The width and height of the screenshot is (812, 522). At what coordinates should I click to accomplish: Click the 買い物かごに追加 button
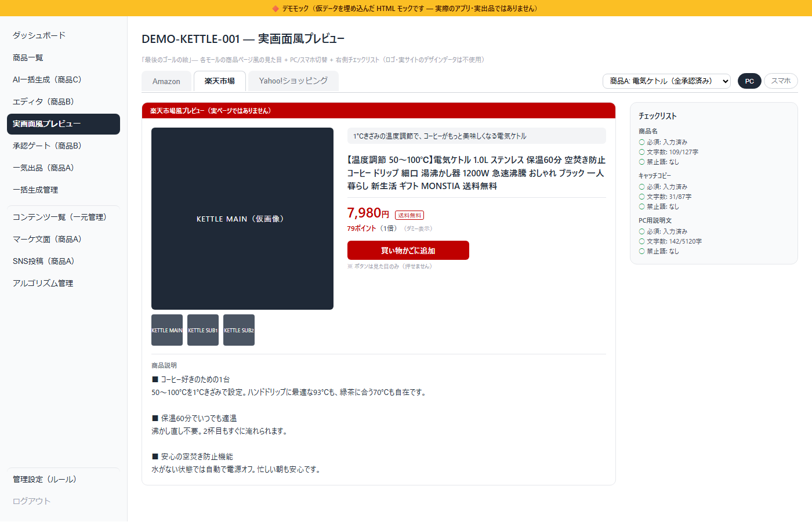tap(408, 251)
